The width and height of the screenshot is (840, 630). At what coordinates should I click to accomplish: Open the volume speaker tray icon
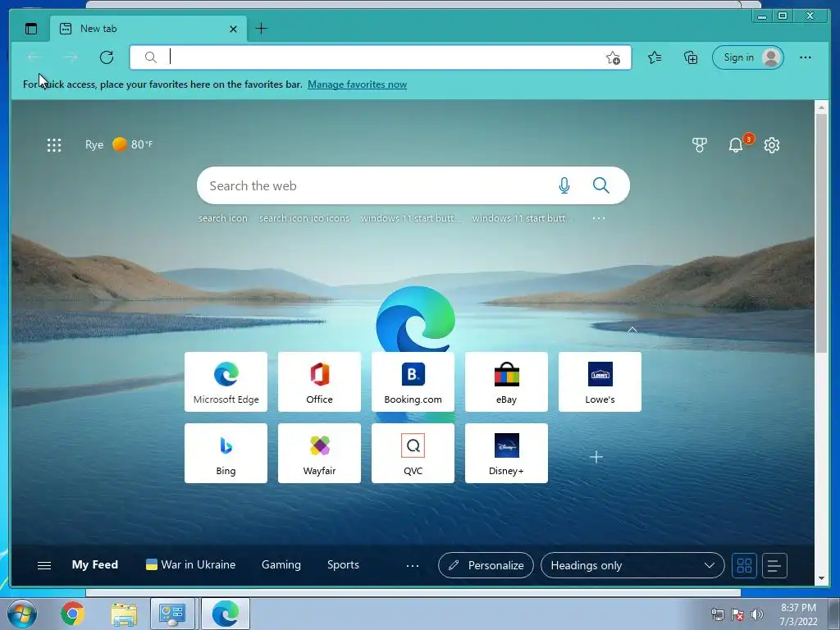756,614
